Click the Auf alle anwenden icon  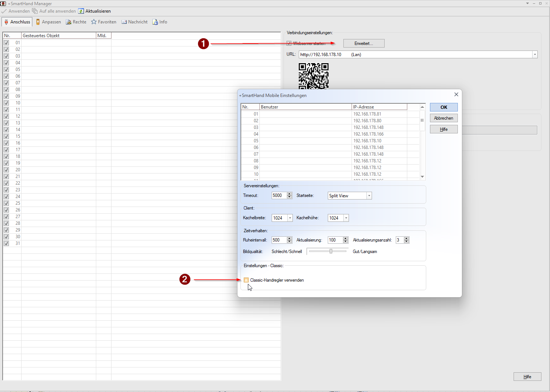pyautogui.click(x=35, y=11)
